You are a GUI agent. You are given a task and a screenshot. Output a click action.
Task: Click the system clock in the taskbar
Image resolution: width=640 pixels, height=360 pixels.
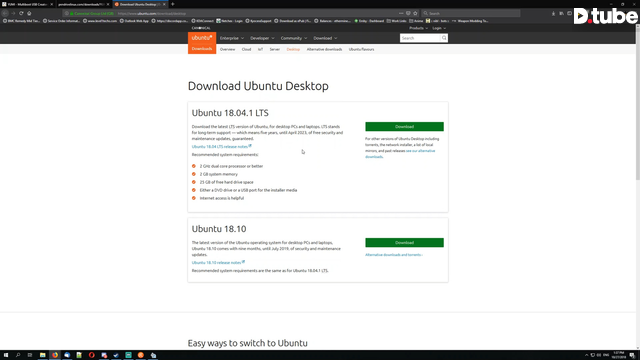tap(619, 355)
